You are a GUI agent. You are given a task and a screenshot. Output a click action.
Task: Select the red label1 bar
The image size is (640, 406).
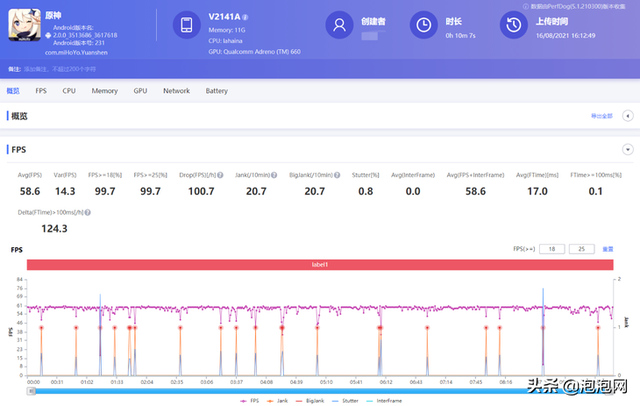click(320, 264)
